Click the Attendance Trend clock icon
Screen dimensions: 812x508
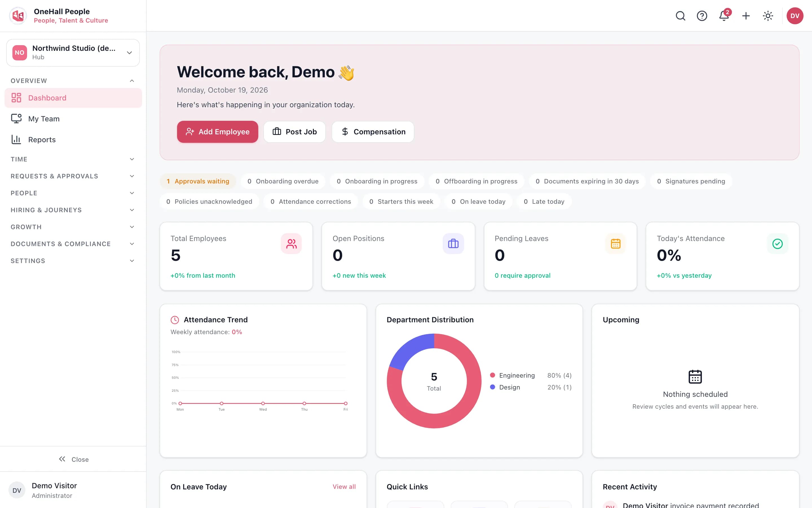pos(175,320)
